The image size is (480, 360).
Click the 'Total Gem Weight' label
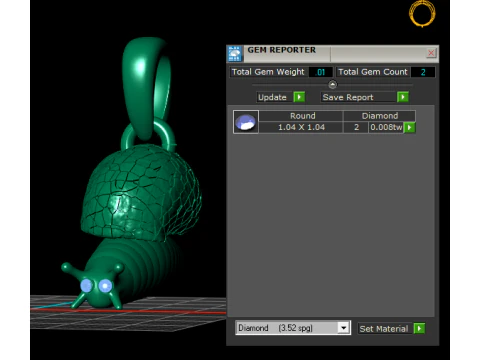[x=268, y=72]
